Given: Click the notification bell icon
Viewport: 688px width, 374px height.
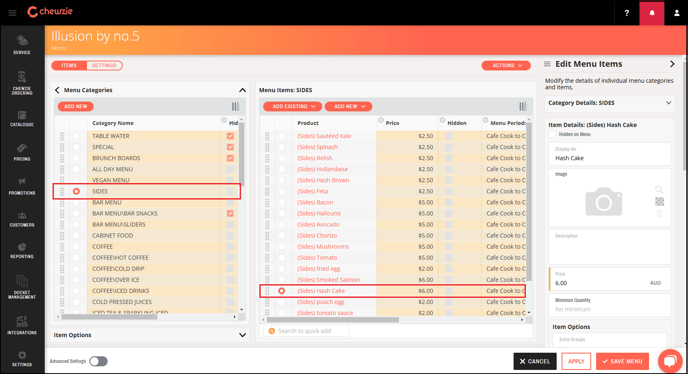Looking at the screenshot, I should click(652, 13).
